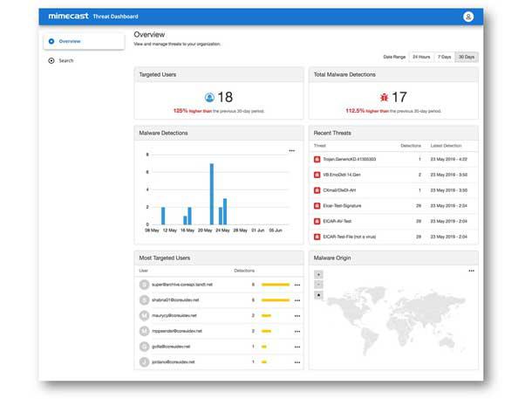Select the 30 Days date range
The image size is (532, 399).
(467, 57)
